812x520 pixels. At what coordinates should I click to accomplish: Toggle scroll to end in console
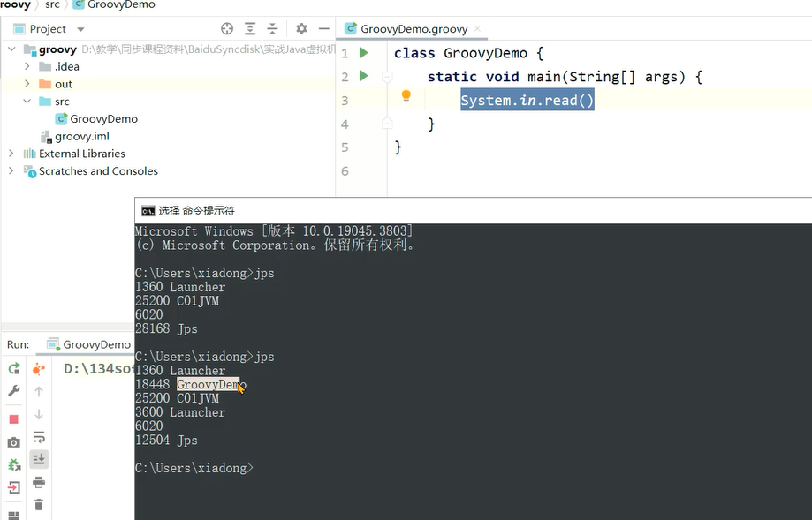pyautogui.click(x=39, y=459)
